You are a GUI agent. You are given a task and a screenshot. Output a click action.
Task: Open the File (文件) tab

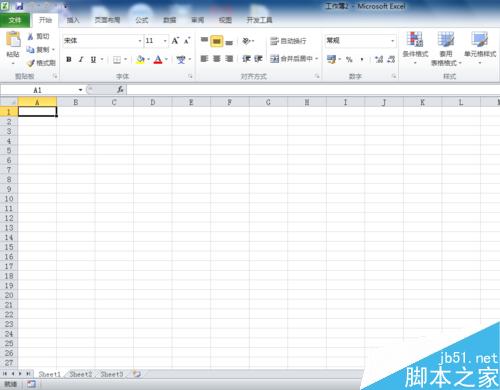(15, 20)
